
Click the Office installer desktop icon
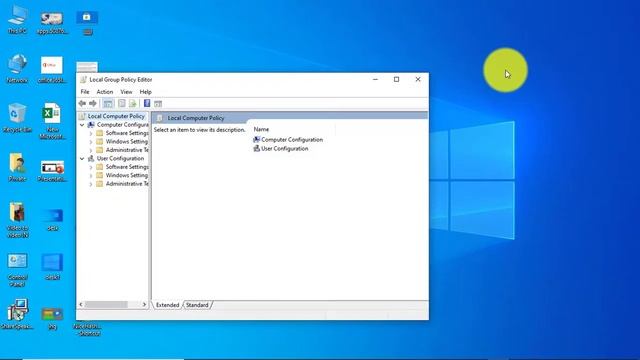52,69
